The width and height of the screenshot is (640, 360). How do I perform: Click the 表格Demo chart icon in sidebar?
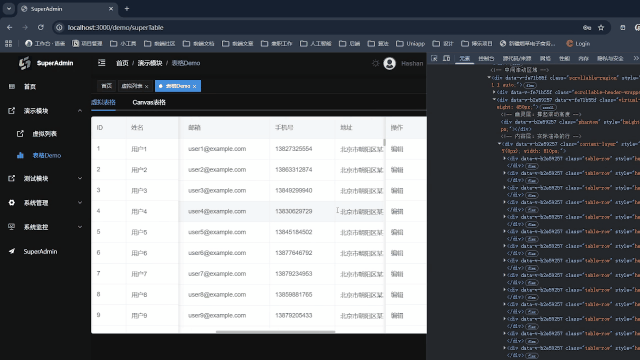coord(20,155)
